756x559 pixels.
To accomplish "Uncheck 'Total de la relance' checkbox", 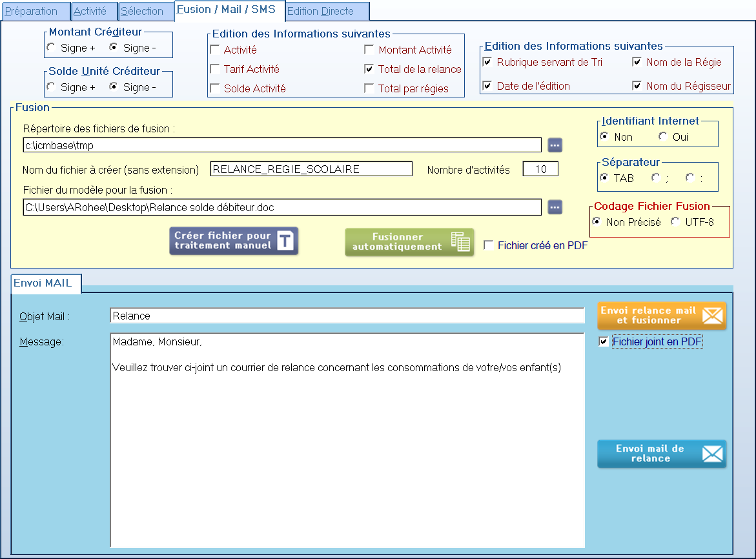I will 369,69.
